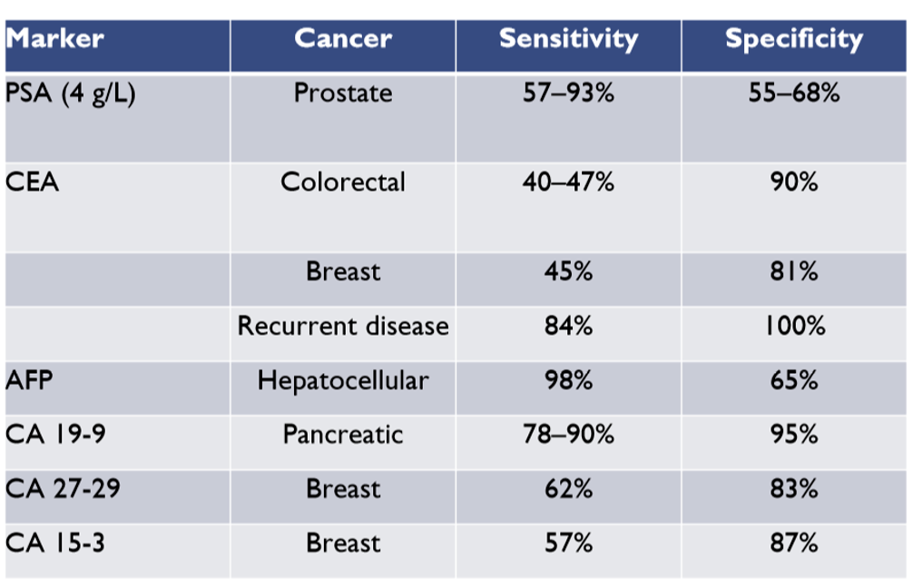913x588 pixels.
Task: Click the CA 19-9 marker cell
Action: 56,434
